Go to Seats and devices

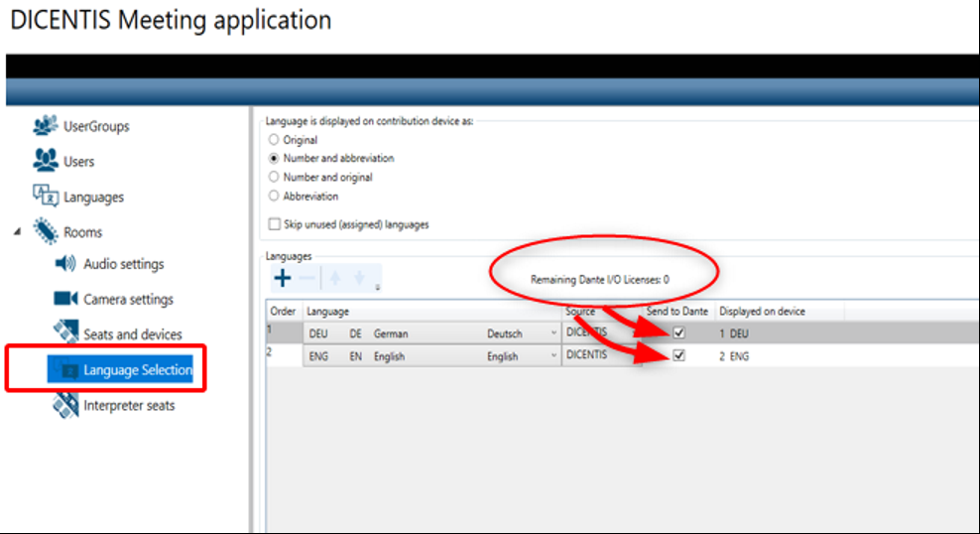click(132, 334)
